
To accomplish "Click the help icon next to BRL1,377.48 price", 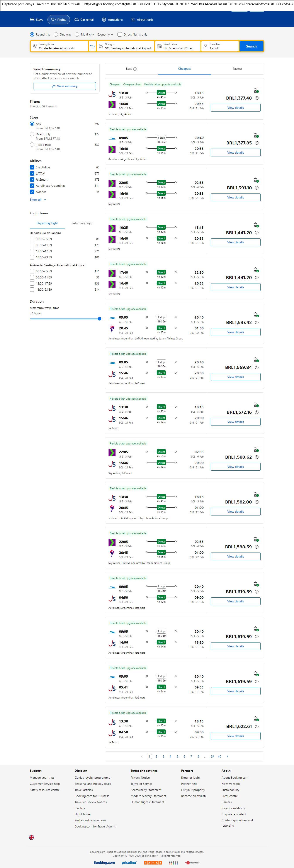I will tap(257, 98).
